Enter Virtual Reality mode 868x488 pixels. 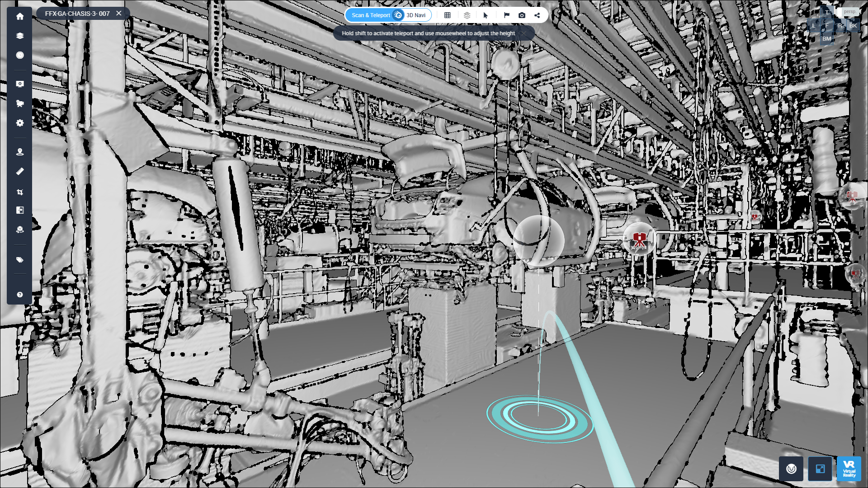coord(849,469)
